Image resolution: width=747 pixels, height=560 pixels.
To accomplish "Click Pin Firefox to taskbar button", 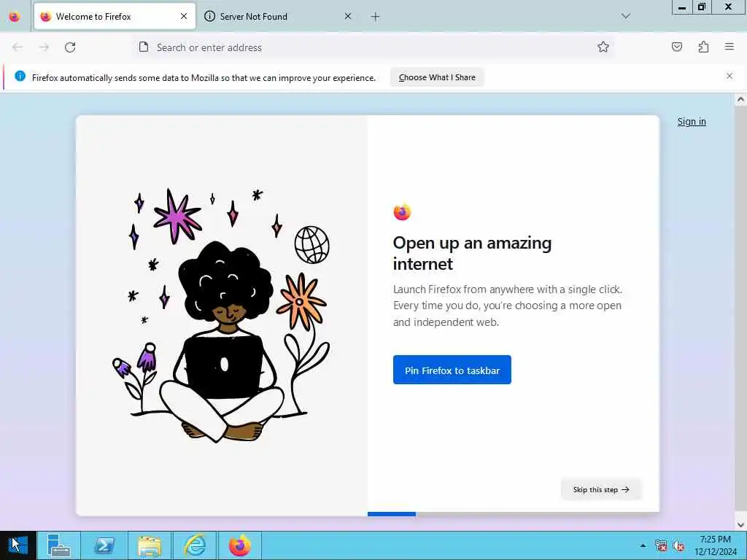I will click(452, 370).
